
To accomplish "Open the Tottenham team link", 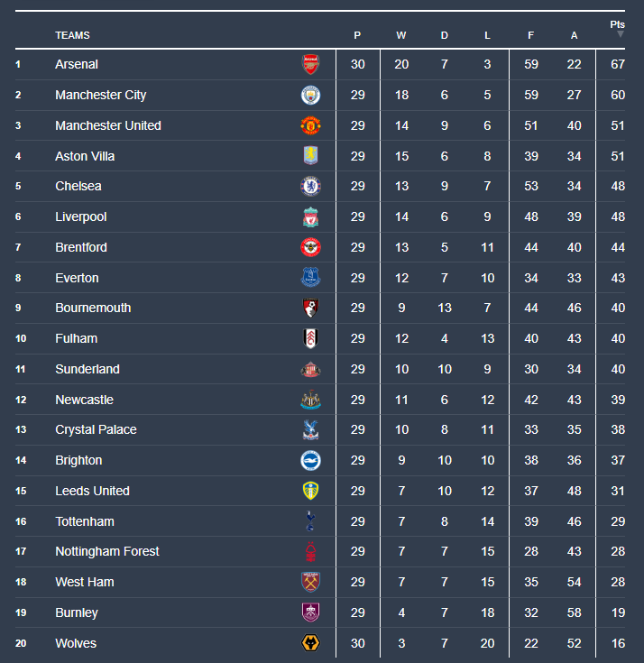I will pyautogui.click(x=85, y=521).
